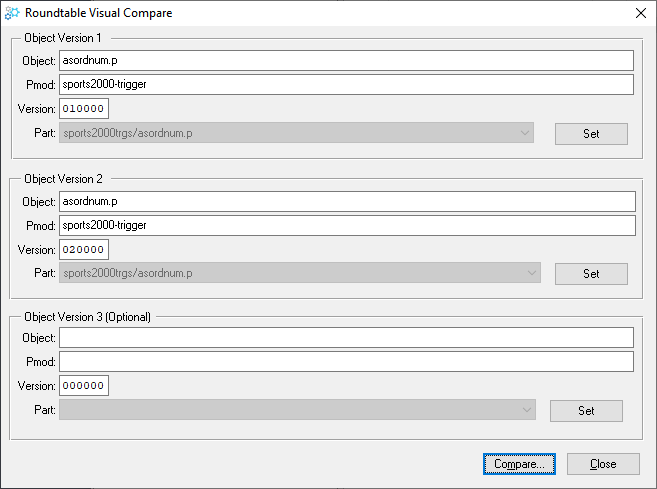
Task: Focus the Pmod field in Object Version 2
Action: 347,225
